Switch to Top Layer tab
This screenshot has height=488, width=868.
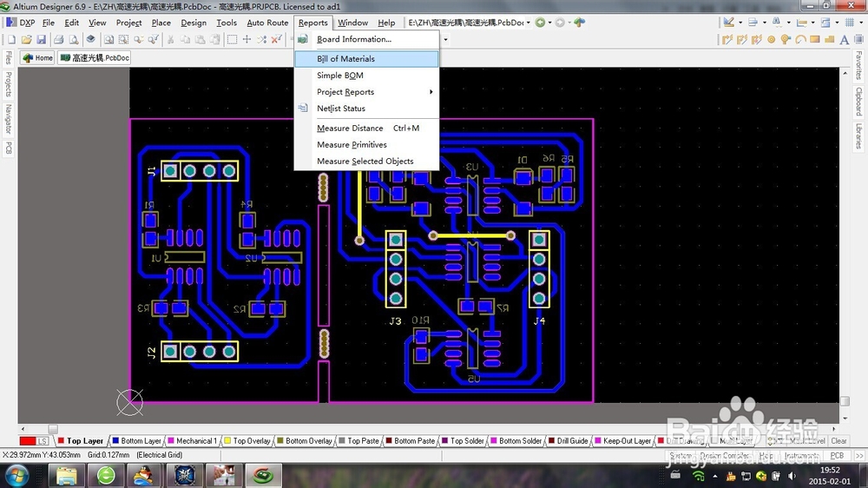coord(81,441)
